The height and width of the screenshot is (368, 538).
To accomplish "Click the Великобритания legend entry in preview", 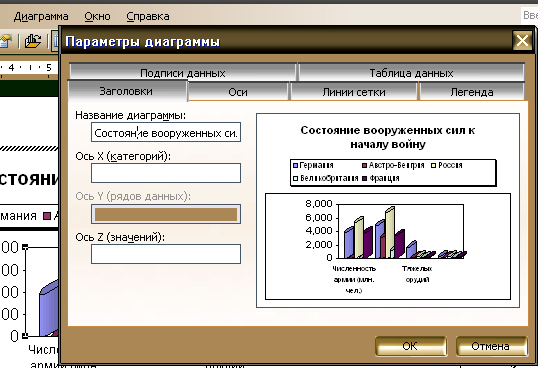I will pyautogui.click(x=326, y=178).
